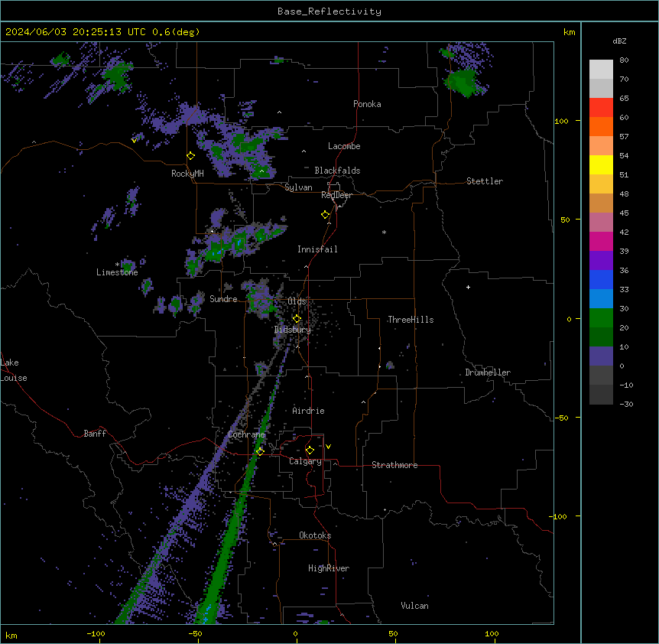Click the Olds label

pos(297,301)
